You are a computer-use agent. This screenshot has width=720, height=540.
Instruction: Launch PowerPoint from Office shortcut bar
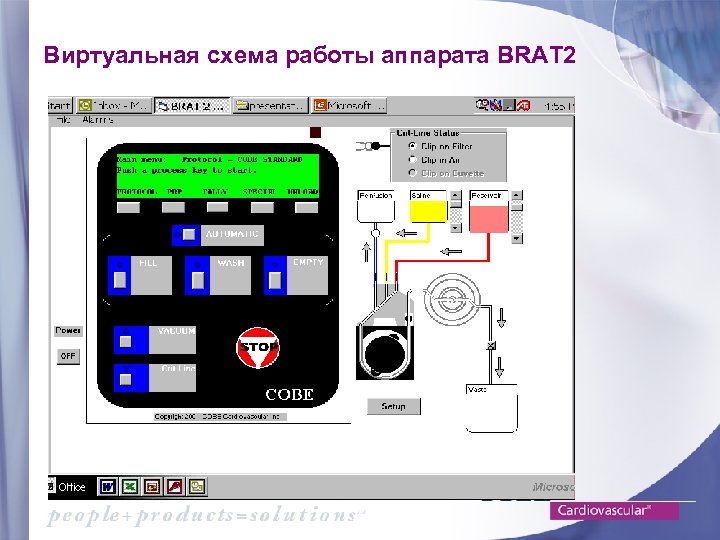coord(152,487)
